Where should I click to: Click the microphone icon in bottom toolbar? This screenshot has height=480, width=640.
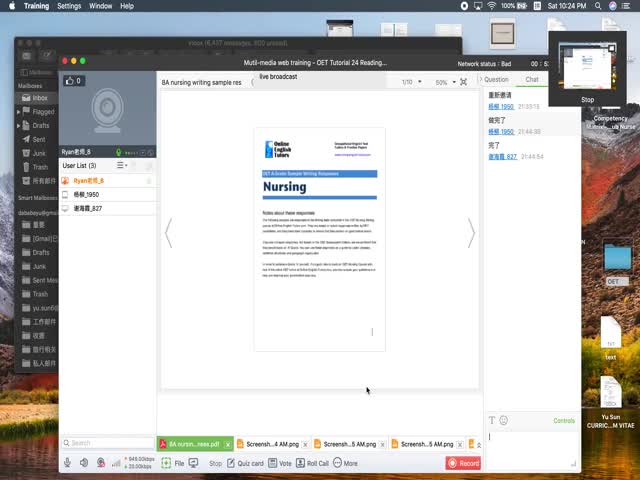click(x=68, y=463)
